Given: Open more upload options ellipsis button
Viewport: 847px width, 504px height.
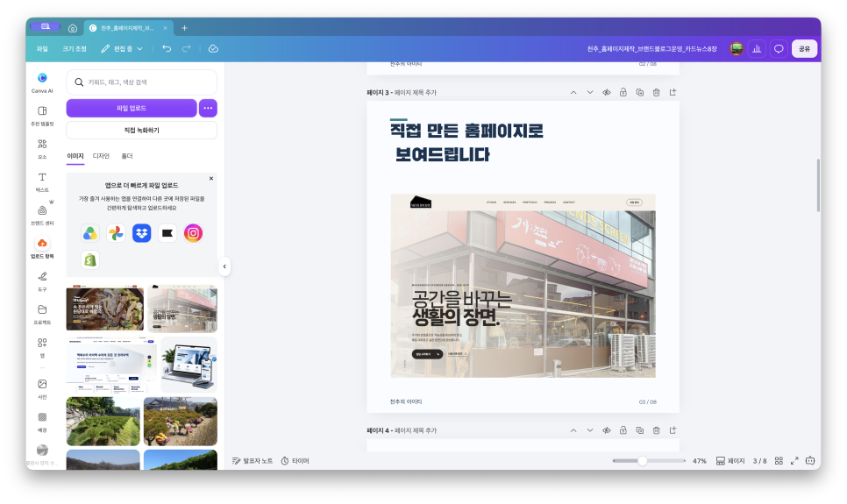Looking at the screenshot, I should 208,108.
